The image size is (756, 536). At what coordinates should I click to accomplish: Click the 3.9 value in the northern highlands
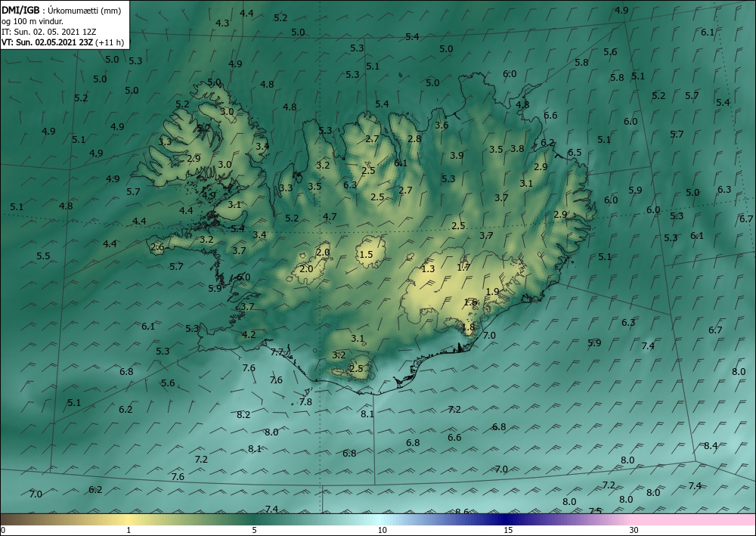coord(457,156)
